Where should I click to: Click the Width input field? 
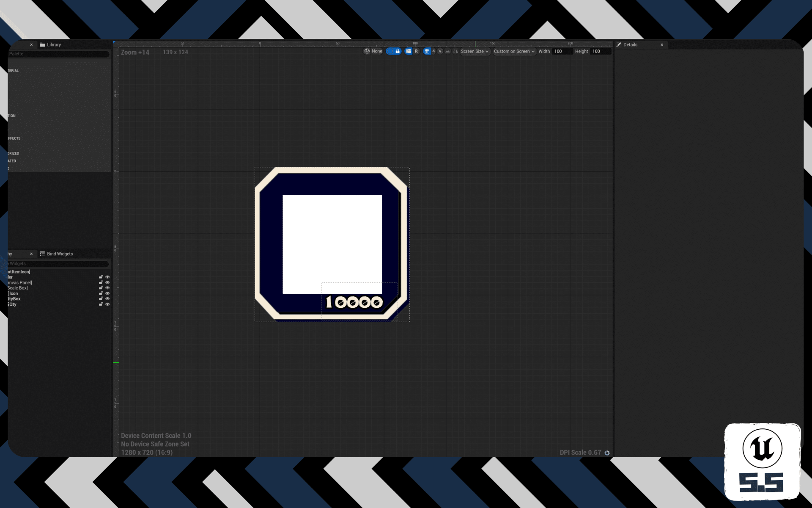[562, 51]
